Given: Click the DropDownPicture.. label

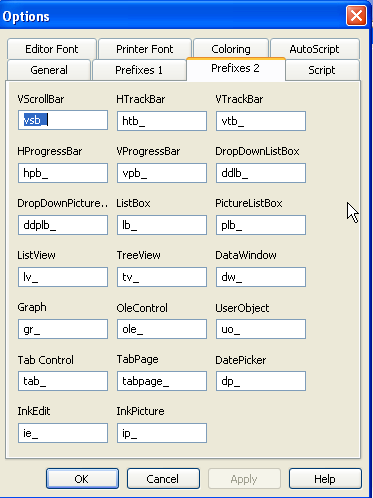Looking at the screenshot, I should coord(63,203).
